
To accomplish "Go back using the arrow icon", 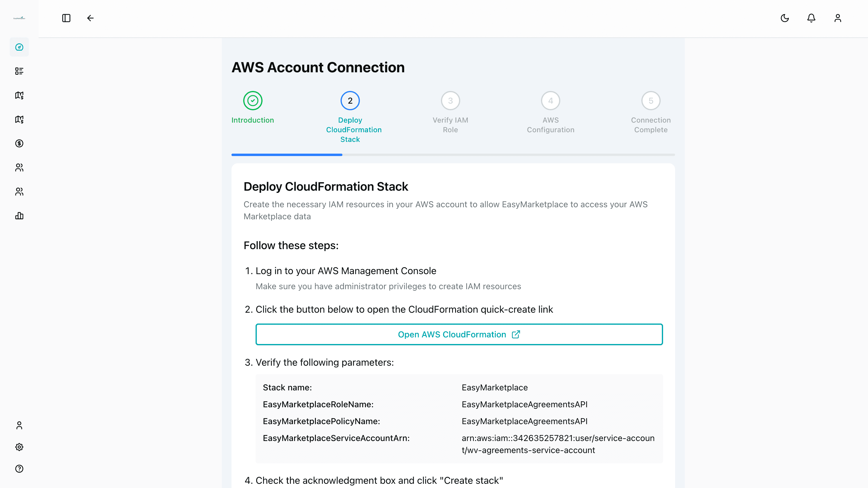I will pyautogui.click(x=90, y=18).
